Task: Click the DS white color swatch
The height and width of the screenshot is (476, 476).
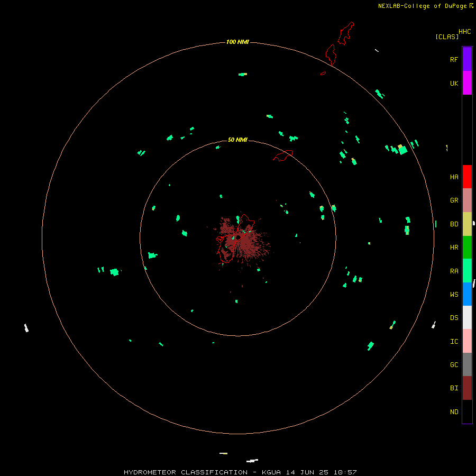Action: (467, 317)
